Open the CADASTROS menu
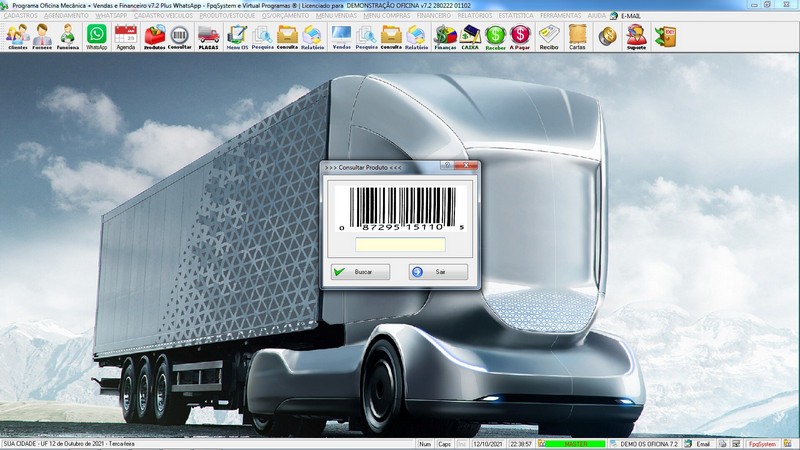This screenshot has height=450, width=800. (x=20, y=16)
